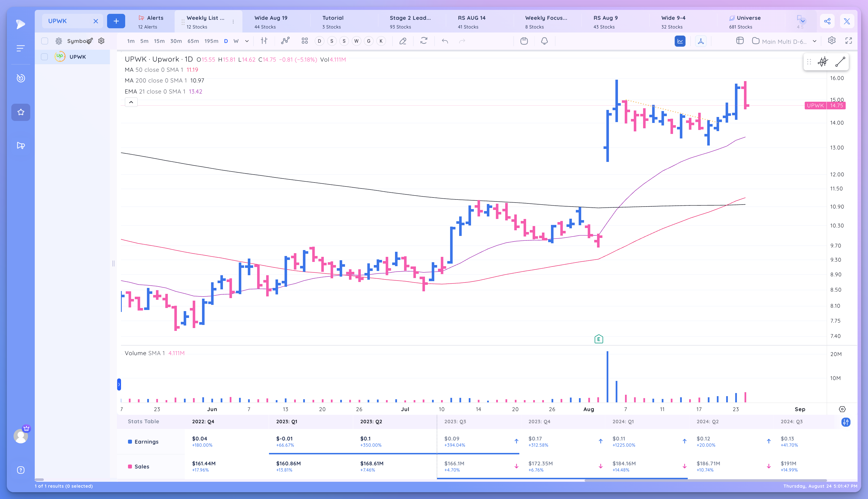Screen dimensions: 868x499
Task: Open time axis settings target icon
Action: click(842, 409)
